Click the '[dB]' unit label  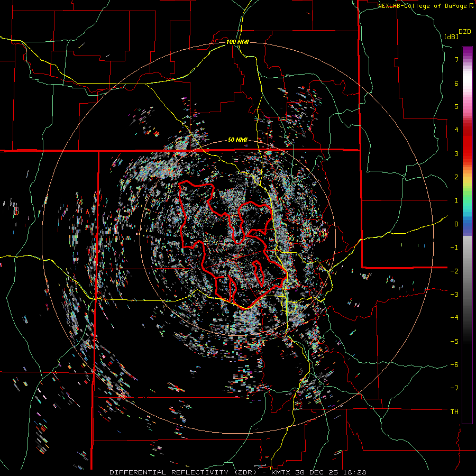click(x=452, y=36)
